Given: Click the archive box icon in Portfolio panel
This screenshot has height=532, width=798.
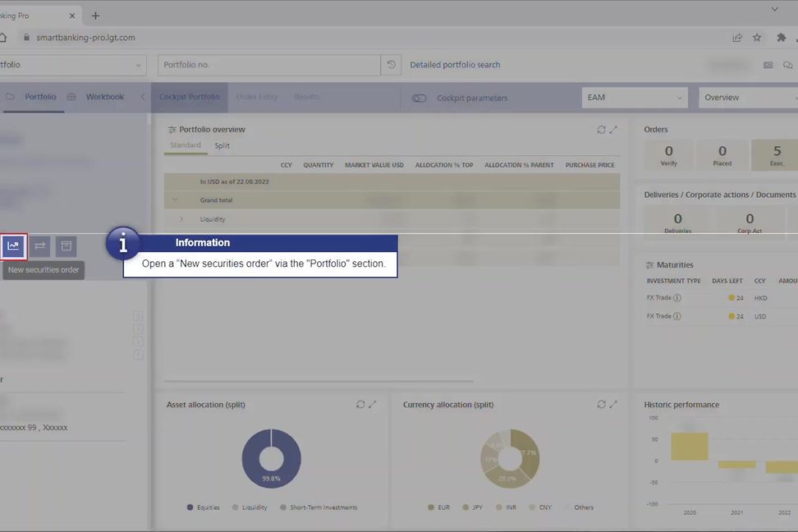Looking at the screenshot, I should pyautogui.click(x=66, y=245).
